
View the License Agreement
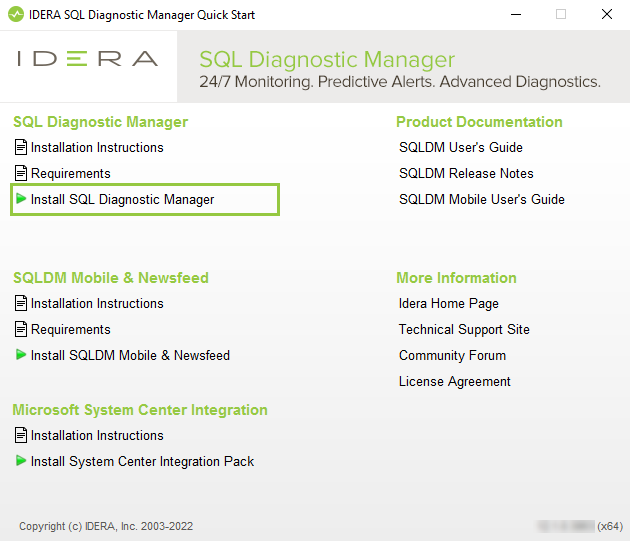pos(454,381)
